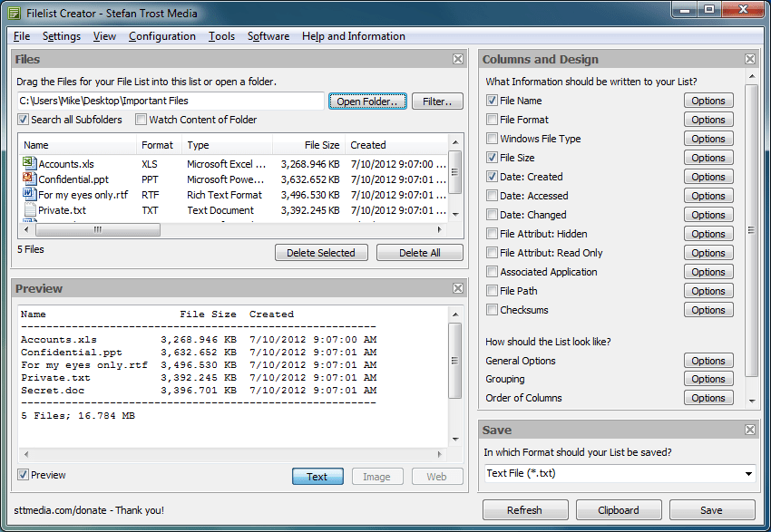Close the Preview panel with its X icon
The height and width of the screenshot is (532, 771).
point(458,288)
